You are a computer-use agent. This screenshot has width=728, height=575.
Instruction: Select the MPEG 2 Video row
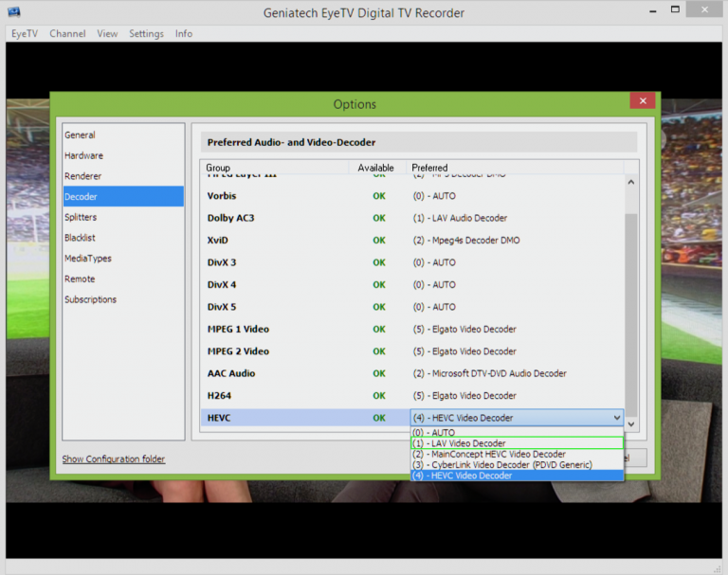[412, 351]
